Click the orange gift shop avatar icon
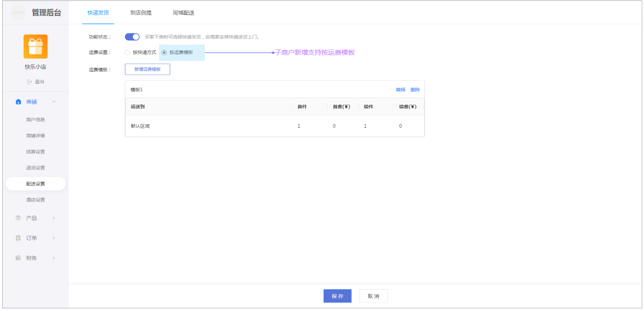 pyautogui.click(x=36, y=47)
